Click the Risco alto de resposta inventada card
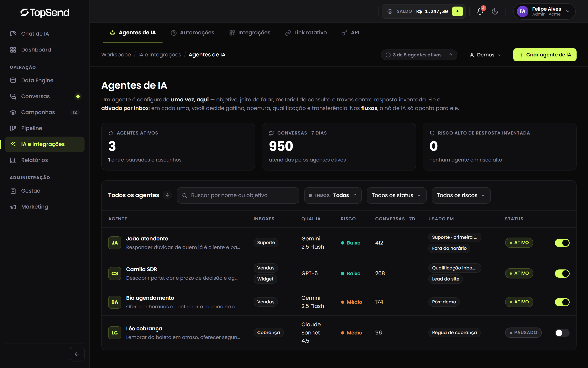The width and height of the screenshot is (588, 368). point(499,147)
